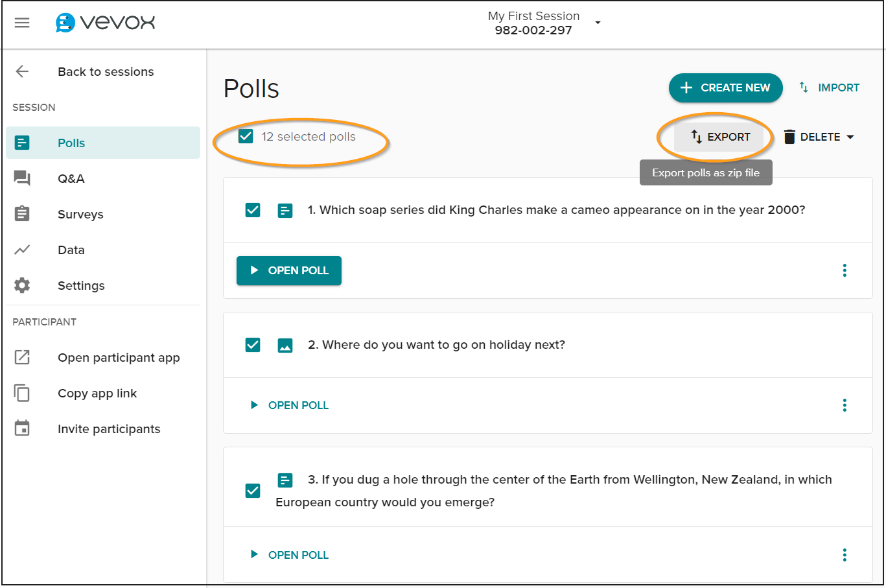The height and width of the screenshot is (588, 886).
Task: Open the three-dot menu for poll 3
Action: point(845,555)
